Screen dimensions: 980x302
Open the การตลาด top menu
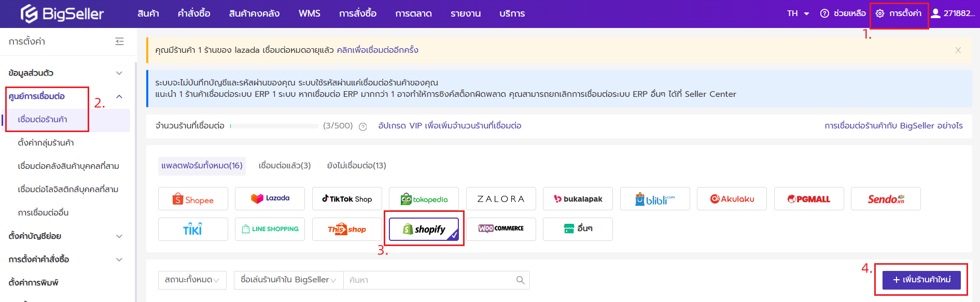413,13
